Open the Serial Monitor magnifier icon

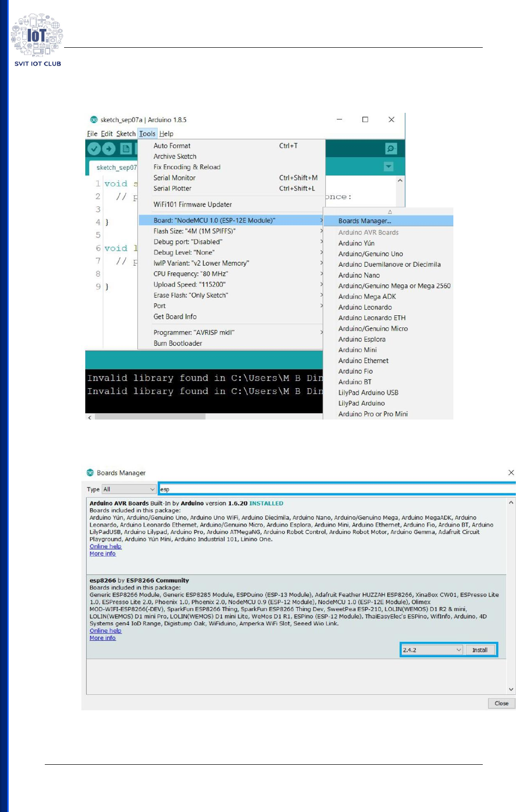(x=391, y=149)
